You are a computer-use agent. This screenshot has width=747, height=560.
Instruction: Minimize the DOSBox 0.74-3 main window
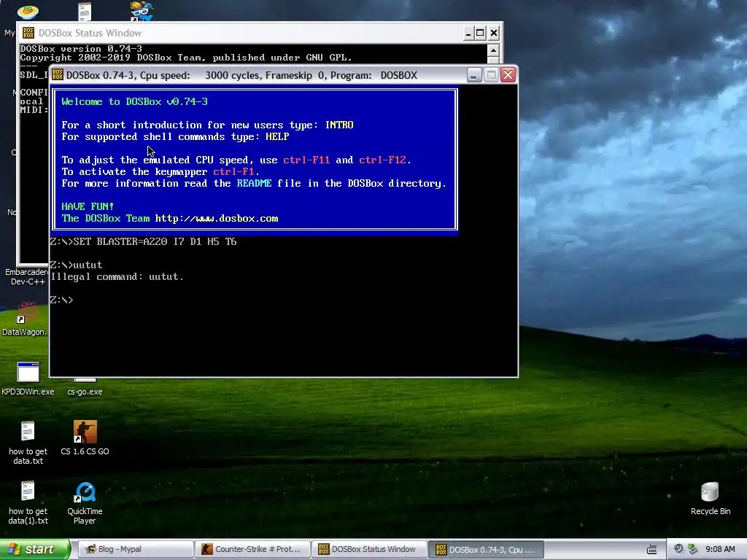tap(473, 75)
